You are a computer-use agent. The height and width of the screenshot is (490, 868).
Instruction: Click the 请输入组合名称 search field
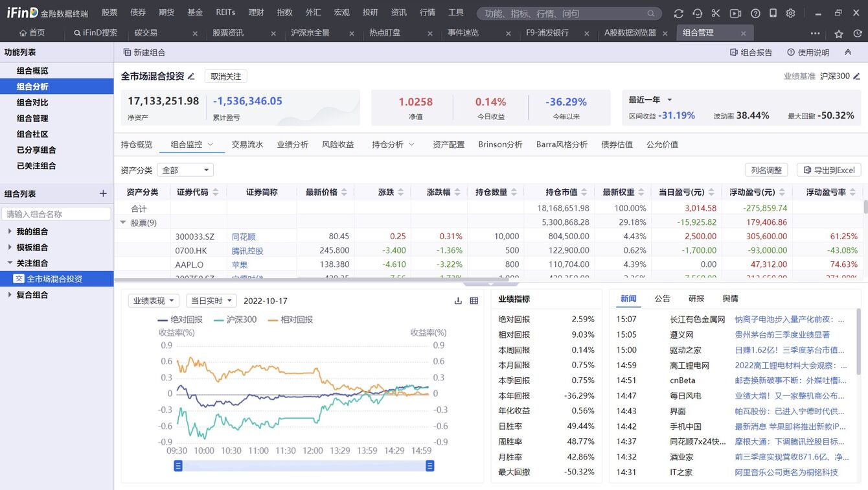[56, 214]
